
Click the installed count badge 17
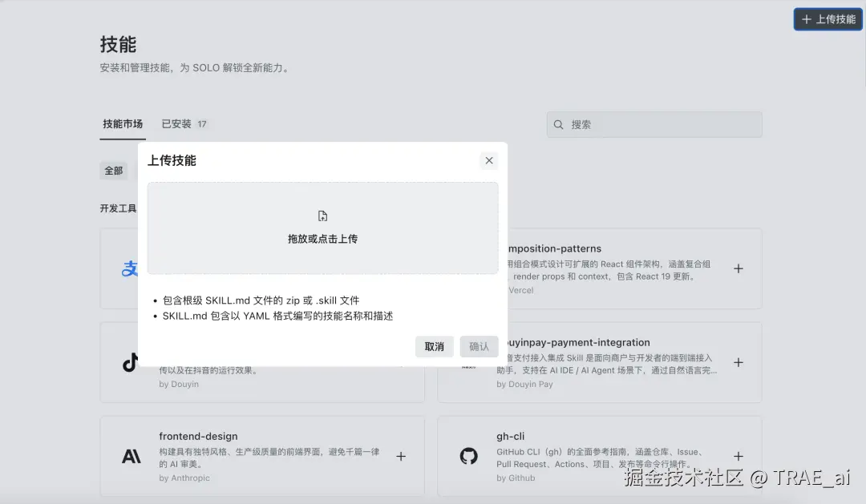202,124
